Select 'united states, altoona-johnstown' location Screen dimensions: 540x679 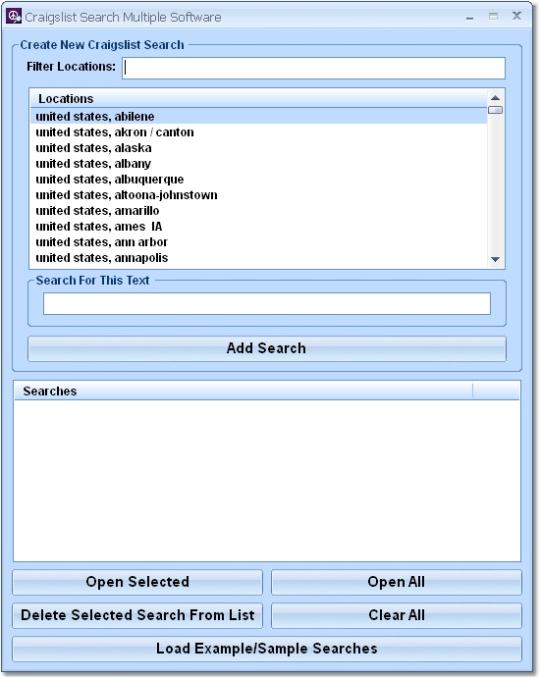[x=259, y=195]
